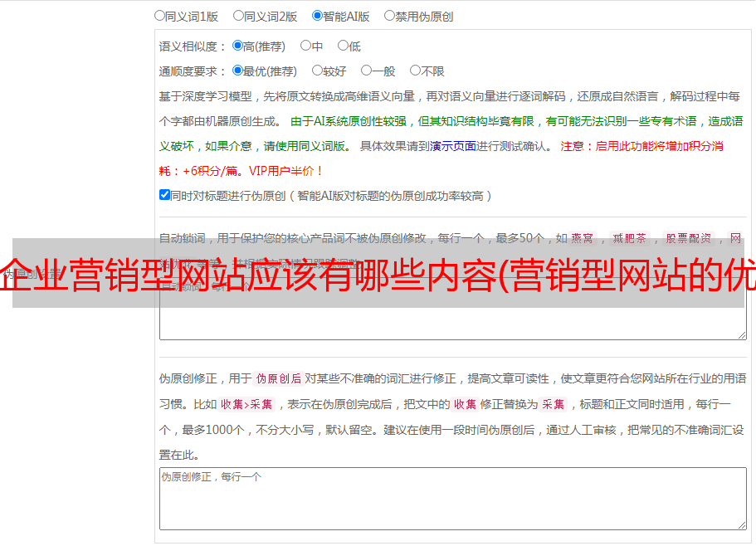This screenshot has width=756, height=546.
Task: Select the 同义词2版 radio option
Action: [238, 16]
